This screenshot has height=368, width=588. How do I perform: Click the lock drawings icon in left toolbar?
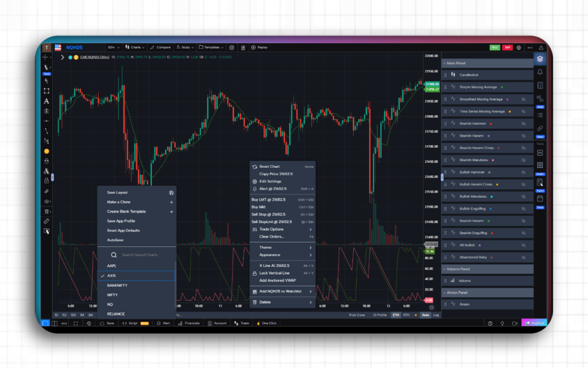click(47, 181)
